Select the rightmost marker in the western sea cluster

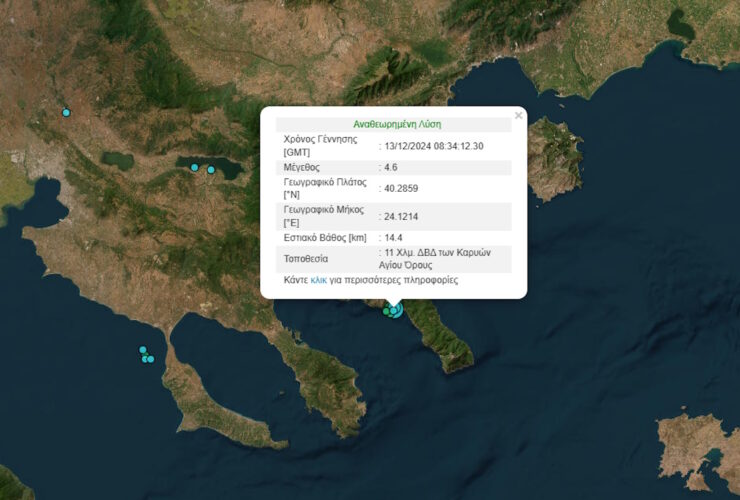click(x=150, y=359)
